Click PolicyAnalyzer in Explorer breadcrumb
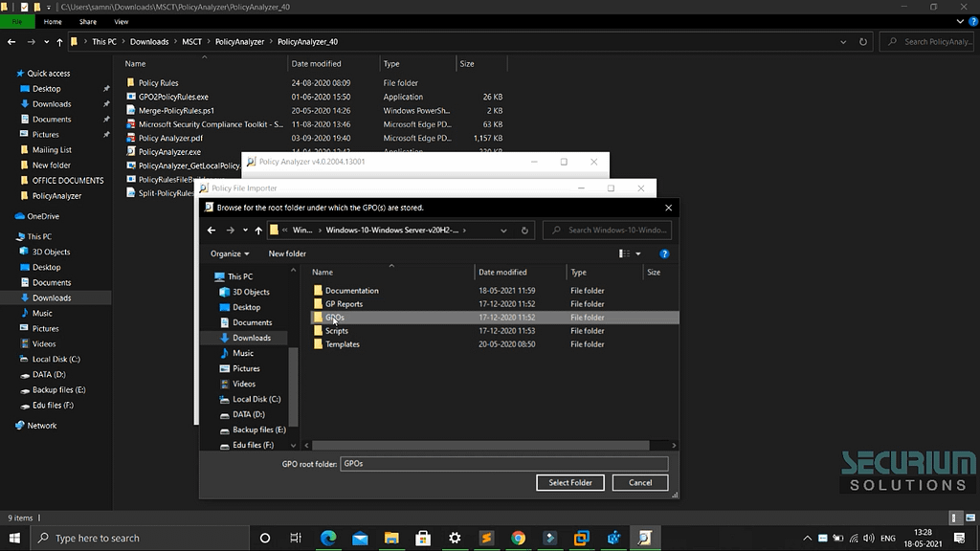 point(239,42)
